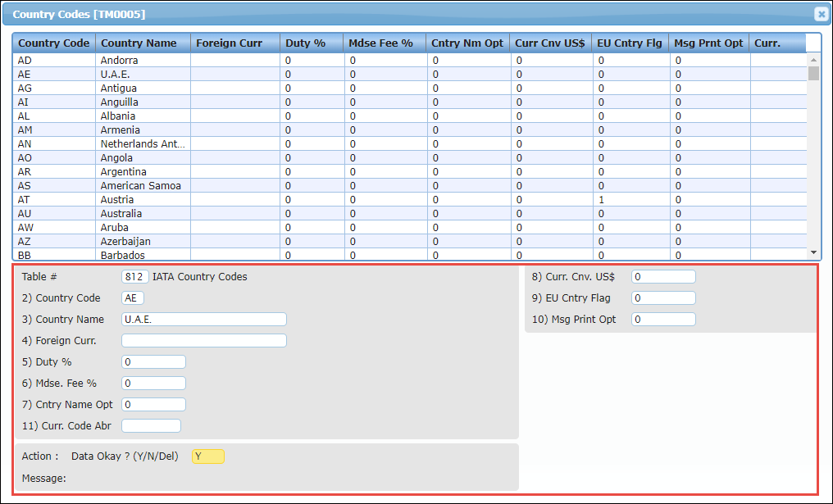Click Austria's EU Cntry Flg value 1
The image size is (833, 504).
(631, 200)
